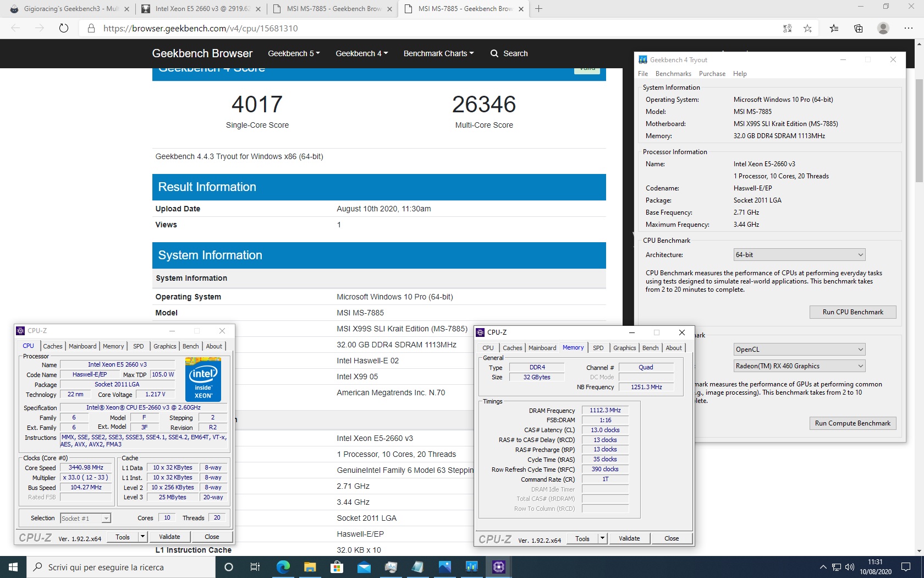Open Socket #1 selection dropdown in CPU-Z
The width and height of the screenshot is (924, 578).
[x=85, y=518]
